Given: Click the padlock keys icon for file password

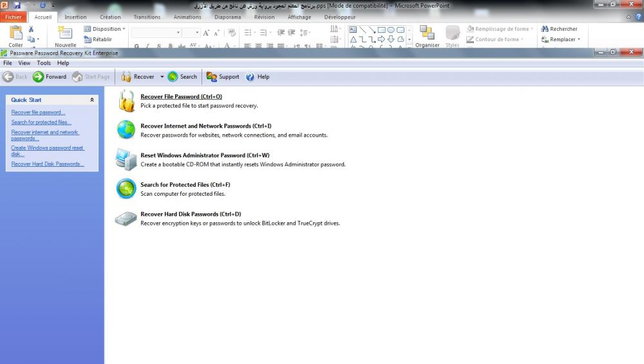Looking at the screenshot, I should tap(126, 101).
